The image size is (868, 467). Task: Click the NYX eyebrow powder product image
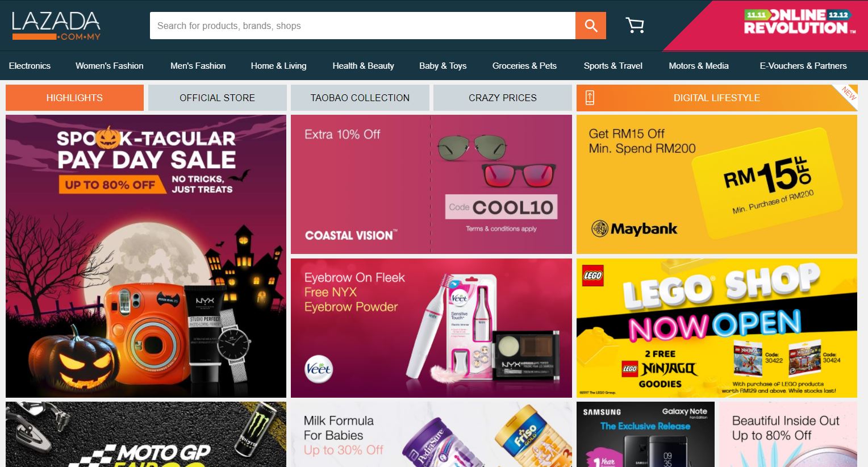(526, 356)
